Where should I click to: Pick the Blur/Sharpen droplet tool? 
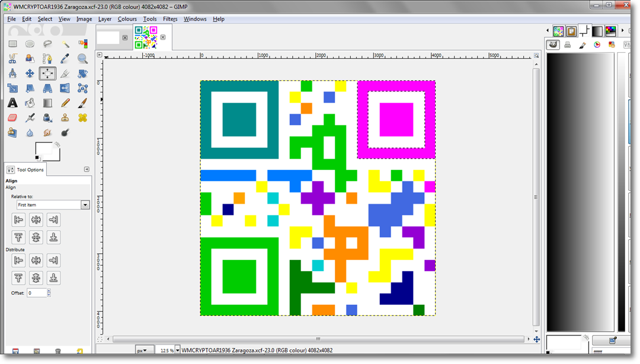[x=30, y=133]
